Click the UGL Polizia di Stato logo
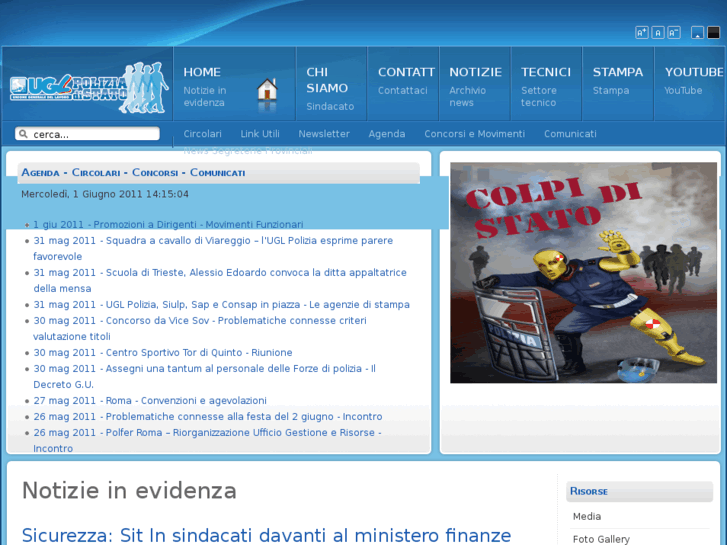 (x=88, y=87)
